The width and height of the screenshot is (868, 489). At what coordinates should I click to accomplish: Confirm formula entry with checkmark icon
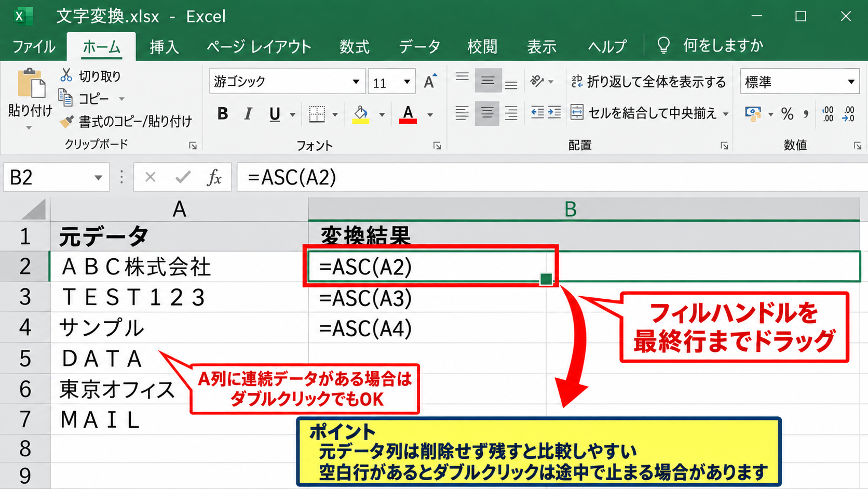(183, 177)
